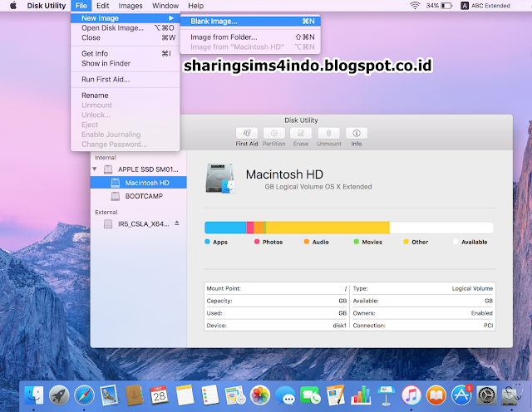Click the Partition toolbar icon
This screenshot has height=412, width=532.
pos(273,133)
